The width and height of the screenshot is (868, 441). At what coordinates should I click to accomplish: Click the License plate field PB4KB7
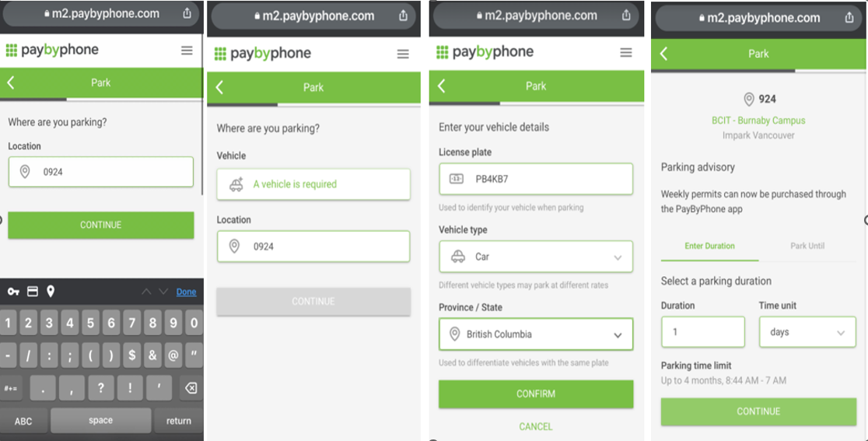pyautogui.click(x=536, y=179)
